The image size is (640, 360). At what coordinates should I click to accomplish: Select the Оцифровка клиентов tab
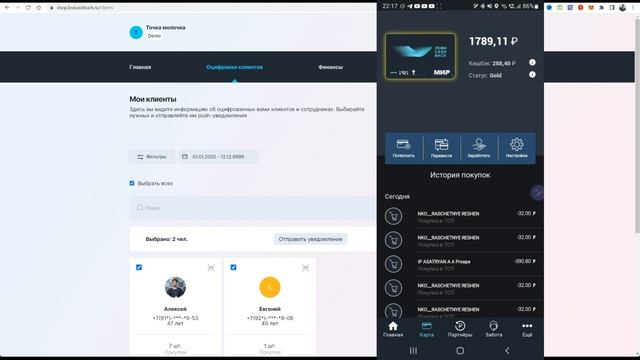pyautogui.click(x=234, y=67)
